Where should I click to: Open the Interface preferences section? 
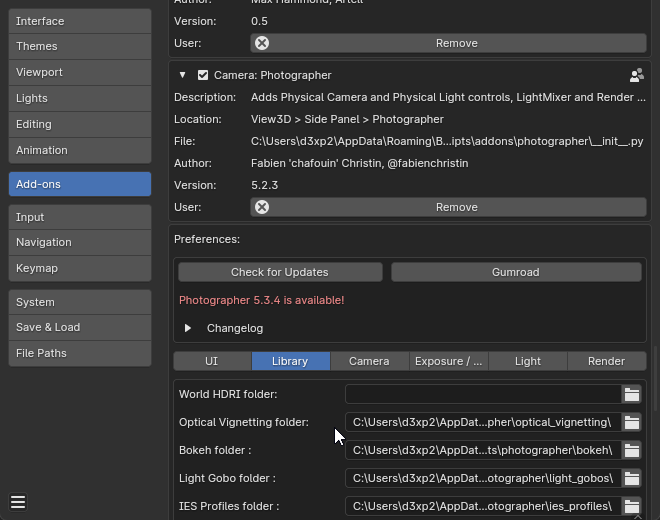[80, 21]
